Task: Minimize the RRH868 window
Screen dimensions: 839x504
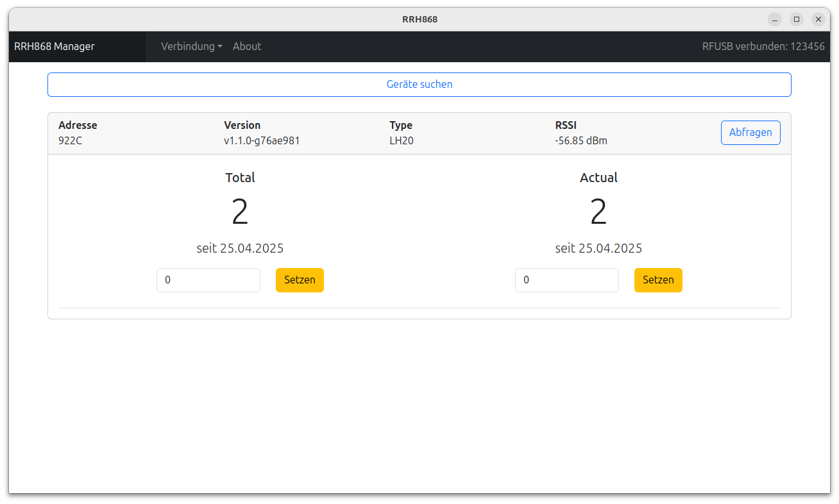Action: coord(775,19)
